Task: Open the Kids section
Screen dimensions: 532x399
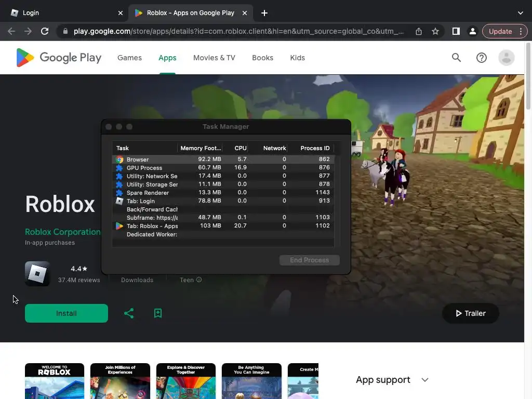Action: tap(298, 58)
